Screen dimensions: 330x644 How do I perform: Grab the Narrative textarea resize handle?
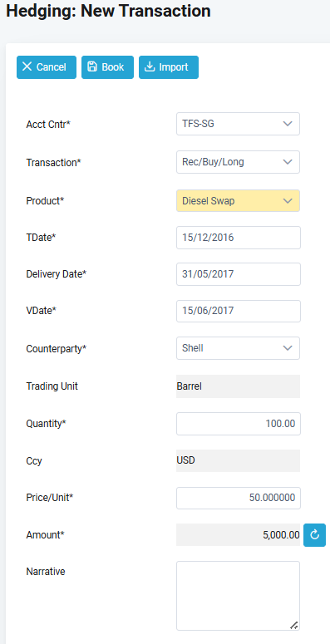pyautogui.click(x=293, y=625)
